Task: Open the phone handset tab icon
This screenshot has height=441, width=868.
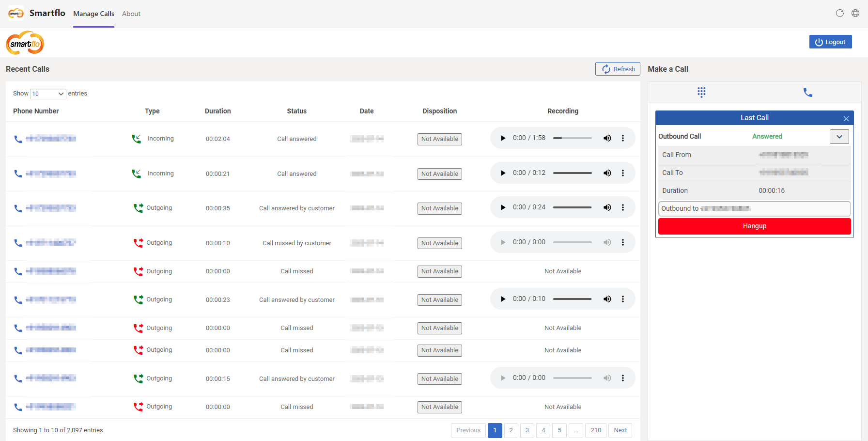Action: click(808, 92)
